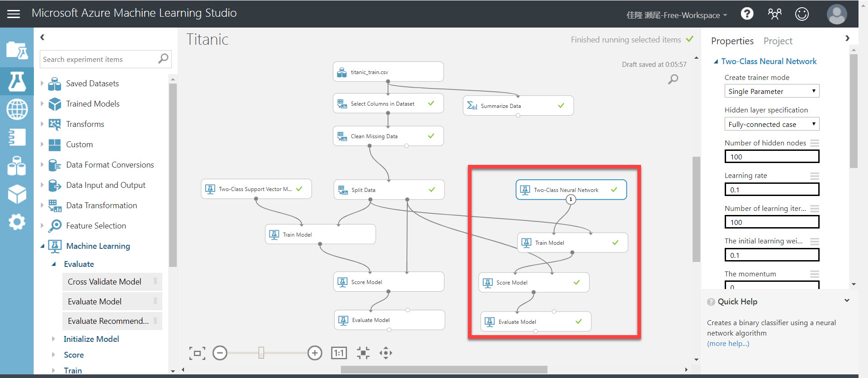Select the titanic_train.csv dataset module

(388, 72)
